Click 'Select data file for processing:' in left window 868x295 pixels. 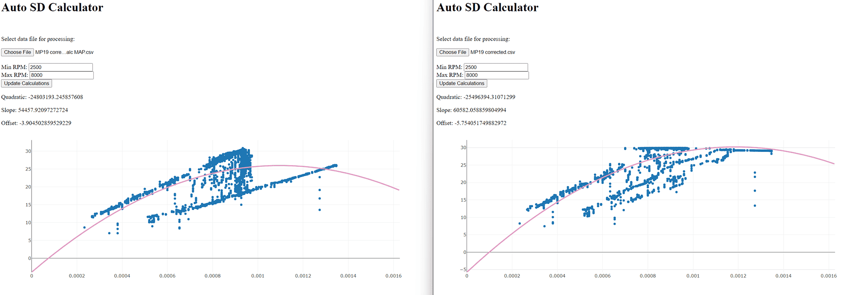38,39
